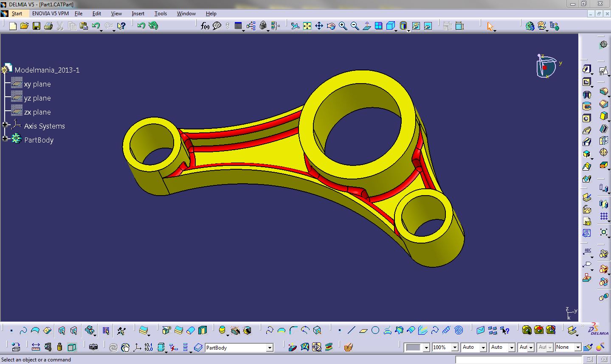
Task: Expand the PartBody tree node
Action: (x=5, y=139)
